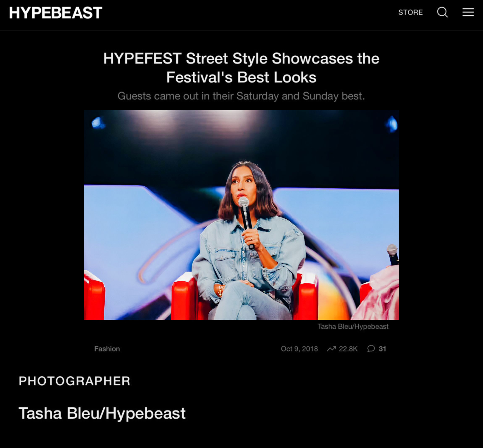Click the 31 comments count
Viewport: 483px width, 448px height.
(382, 349)
